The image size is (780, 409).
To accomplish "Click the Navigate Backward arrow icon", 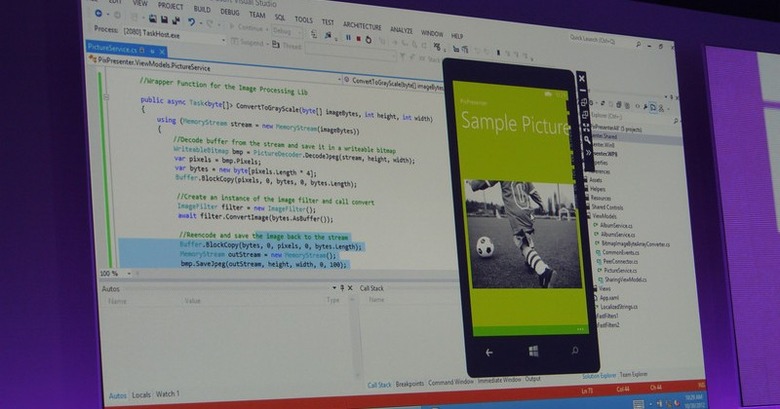I will (x=98, y=13).
